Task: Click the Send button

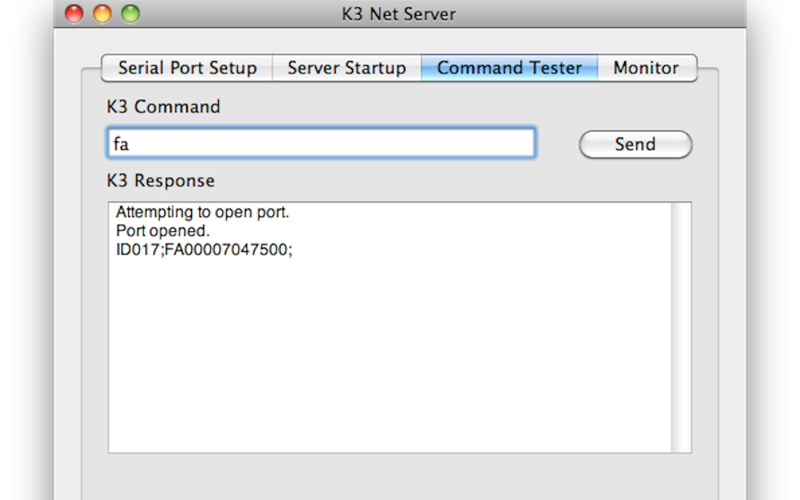Action: [635, 144]
